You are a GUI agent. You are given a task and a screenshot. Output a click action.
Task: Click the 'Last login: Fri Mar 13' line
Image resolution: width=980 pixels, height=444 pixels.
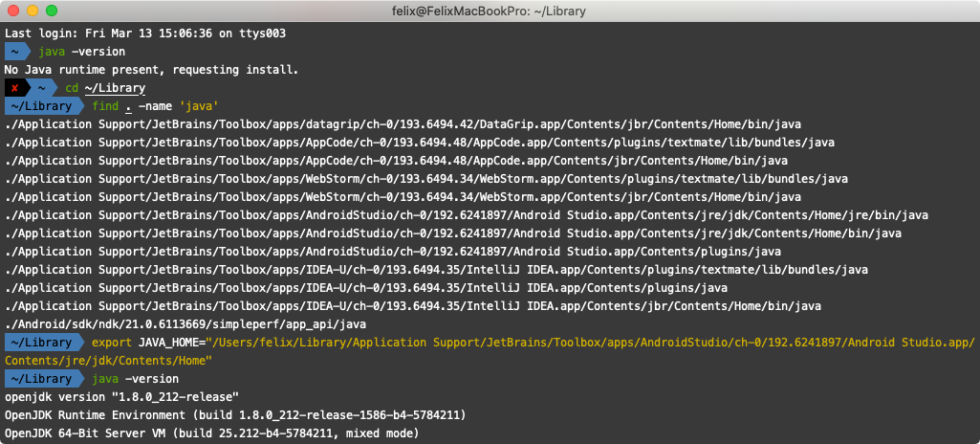click(145, 33)
